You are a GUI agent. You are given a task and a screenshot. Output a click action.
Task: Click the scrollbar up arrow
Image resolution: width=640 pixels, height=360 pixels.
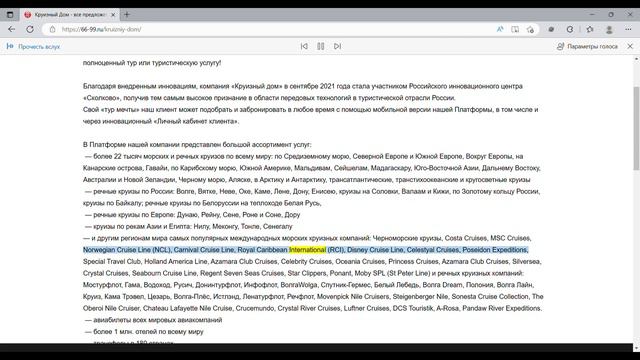click(x=636, y=59)
